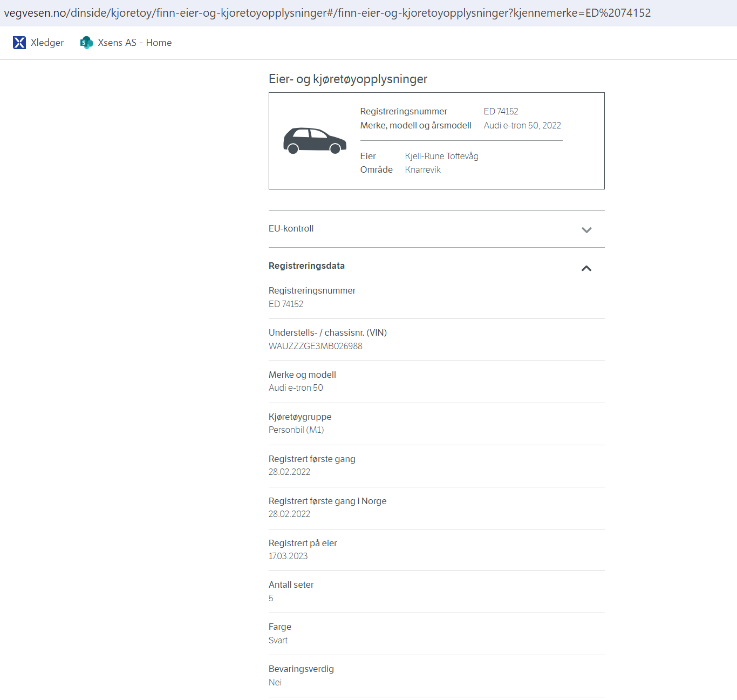Viewport: 737px width, 700px height.
Task: Select the Nei value under Bevaringsverdig
Action: (x=275, y=683)
